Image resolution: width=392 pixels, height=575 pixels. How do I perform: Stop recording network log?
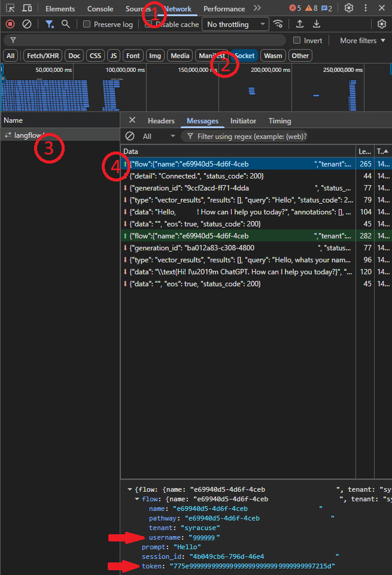click(x=10, y=24)
